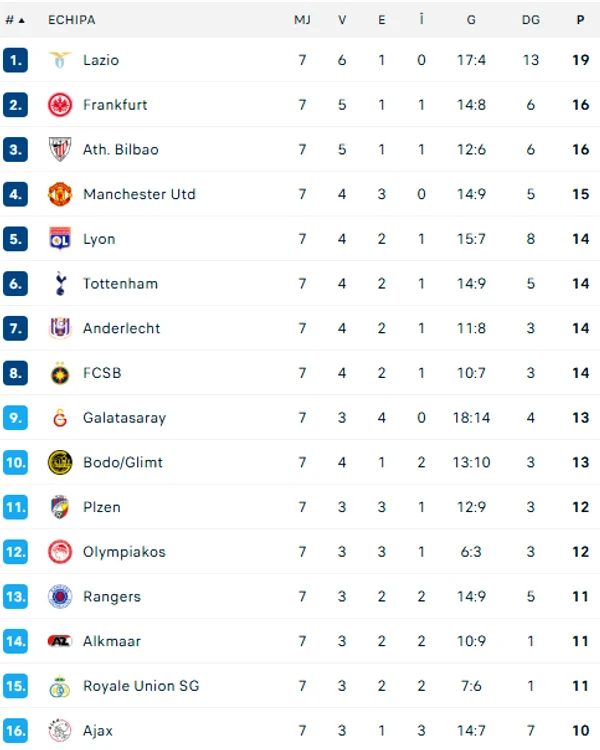Click the Tottenham cockerel crest
Image resolution: width=600 pixels, height=750 pixels.
pyautogui.click(x=60, y=284)
